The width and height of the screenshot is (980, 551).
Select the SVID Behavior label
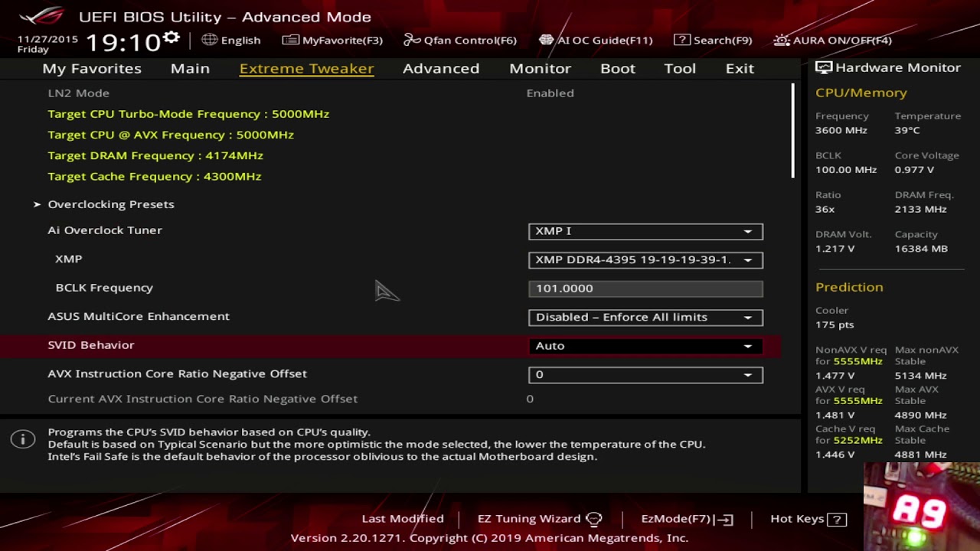pyautogui.click(x=91, y=345)
